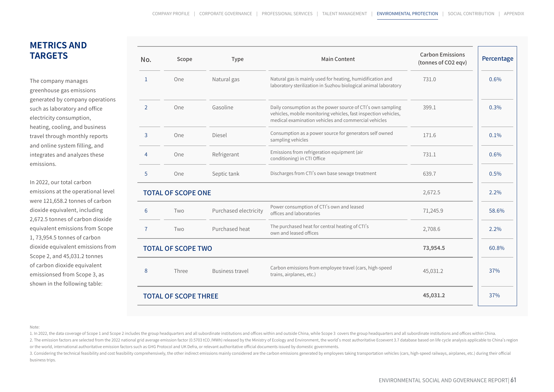Open the Company Profile section tab
Viewport: 554px width, 392px height.
171,14
